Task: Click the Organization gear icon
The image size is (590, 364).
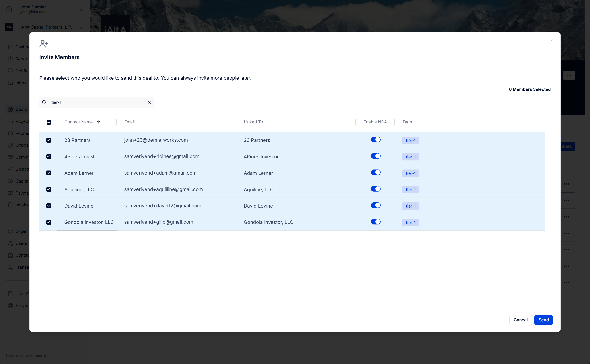Action: coord(10,231)
